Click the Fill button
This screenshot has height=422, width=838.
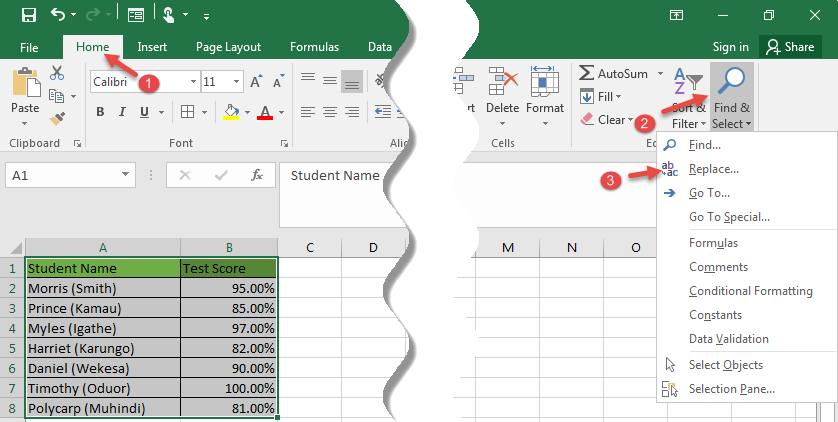coord(601,97)
